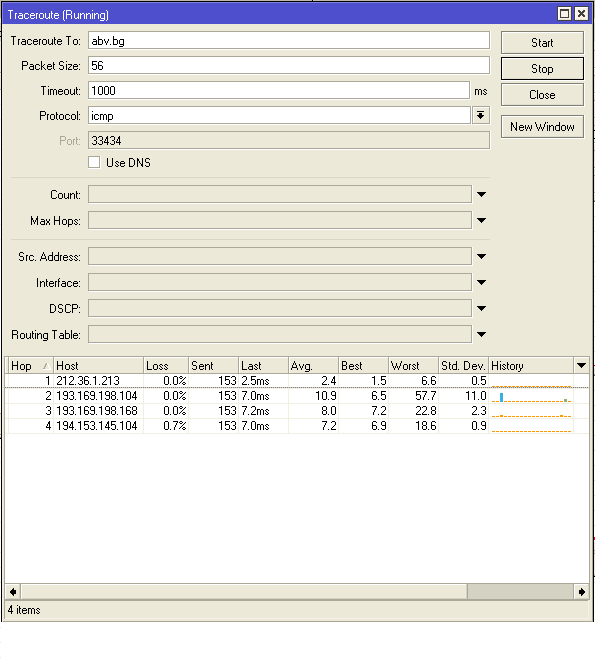This screenshot has width=595, height=664.
Task: Expand the Src. Address field
Action: click(x=482, y=256)
